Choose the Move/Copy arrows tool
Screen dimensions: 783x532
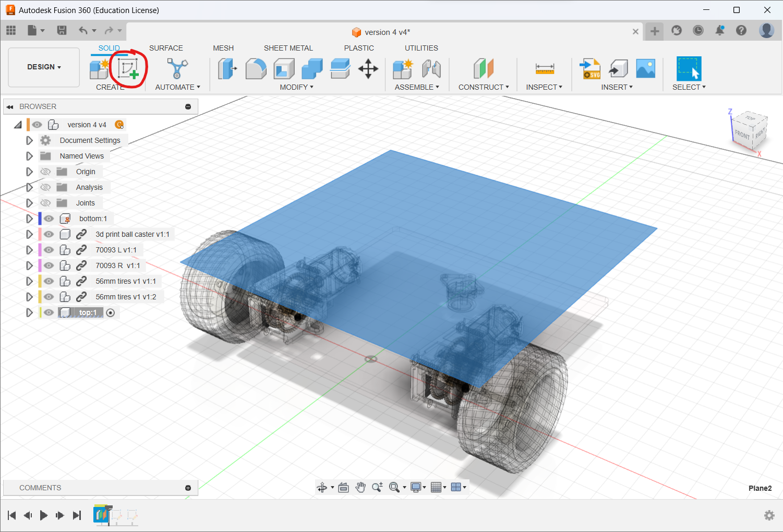368,68
